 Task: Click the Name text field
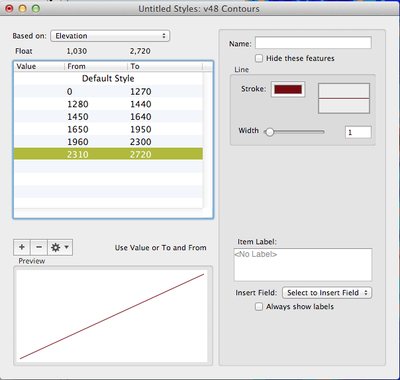point(313,43)
